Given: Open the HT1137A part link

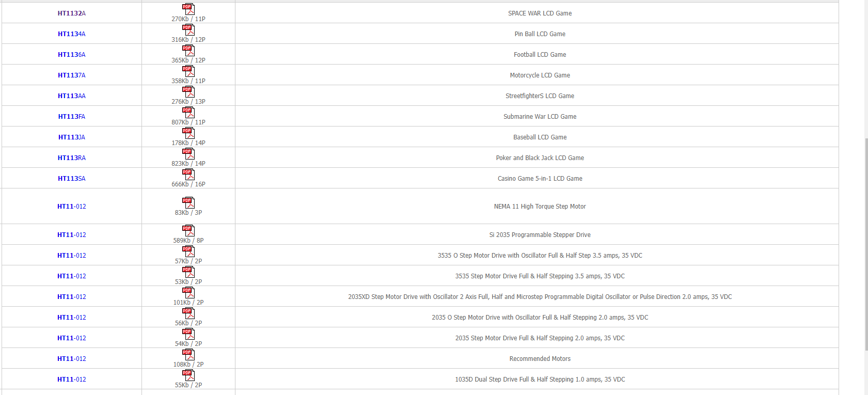Looking at the screenshot, I should (72, 75).
